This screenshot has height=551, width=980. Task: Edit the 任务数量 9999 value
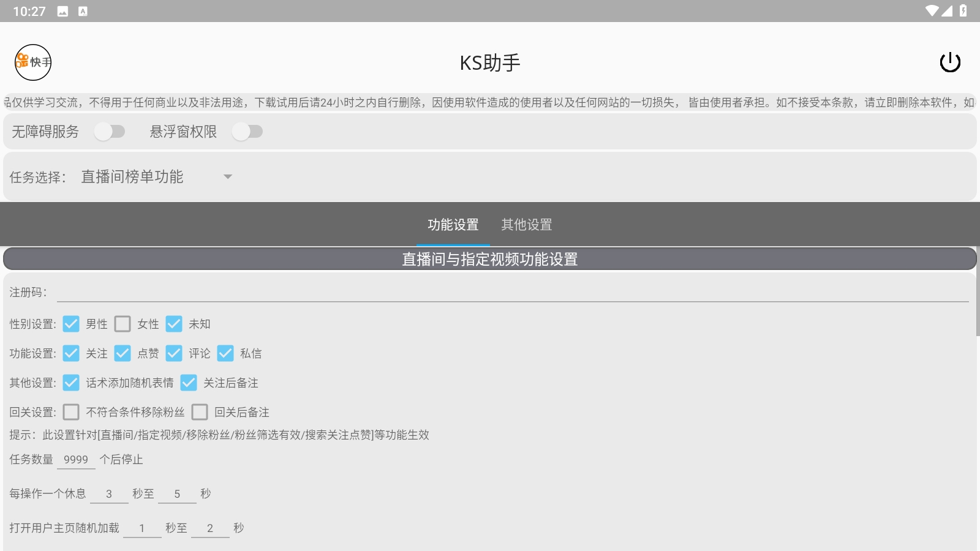click(x=76, y=459)
